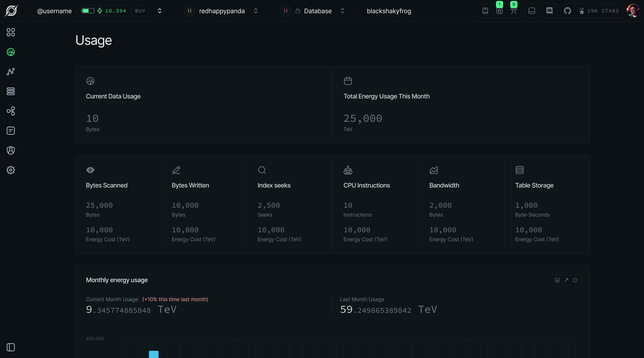Viewport: 644px width, 358px height.
Task: Expand the redhappypanda project selector
Action: 256,11
